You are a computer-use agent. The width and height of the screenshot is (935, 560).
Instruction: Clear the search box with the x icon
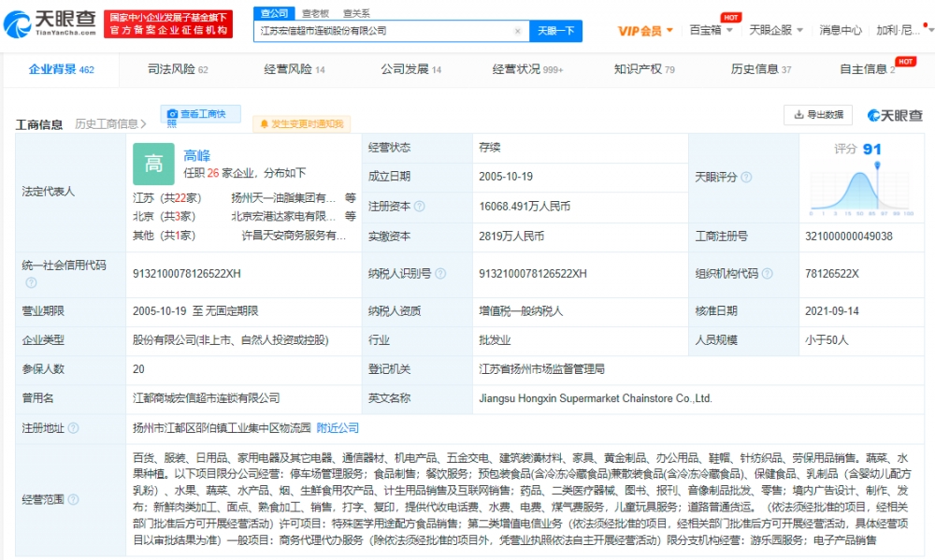coord(518,31)
